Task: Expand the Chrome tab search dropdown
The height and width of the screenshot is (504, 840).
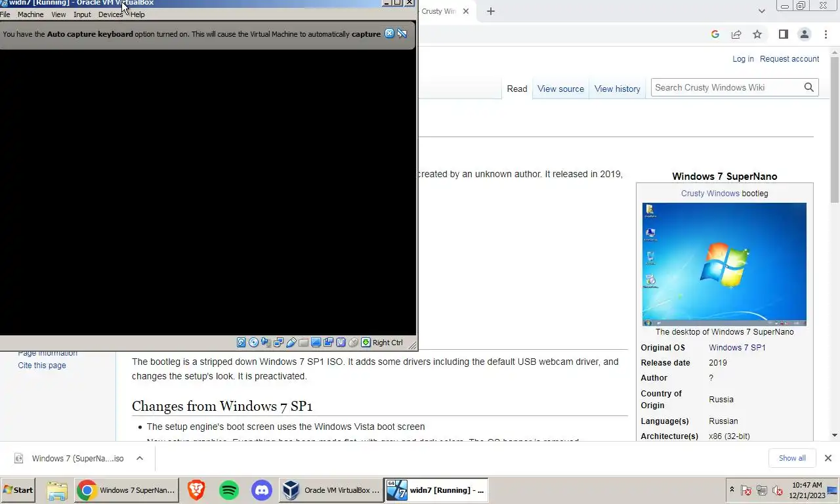Action: (x=761, y=11)
